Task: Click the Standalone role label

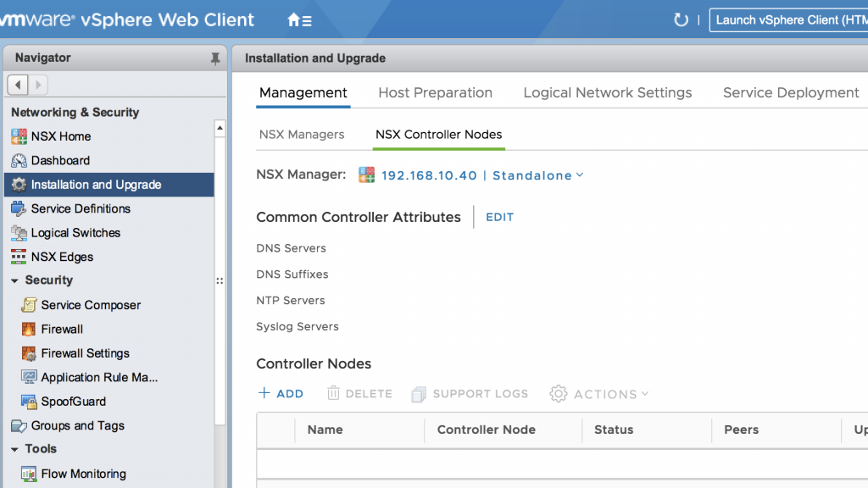Action: pos(532,175)
